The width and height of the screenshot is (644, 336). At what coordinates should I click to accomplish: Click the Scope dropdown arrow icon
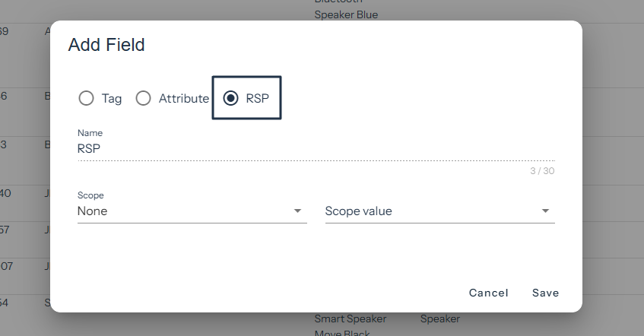(x=297, y=211)
